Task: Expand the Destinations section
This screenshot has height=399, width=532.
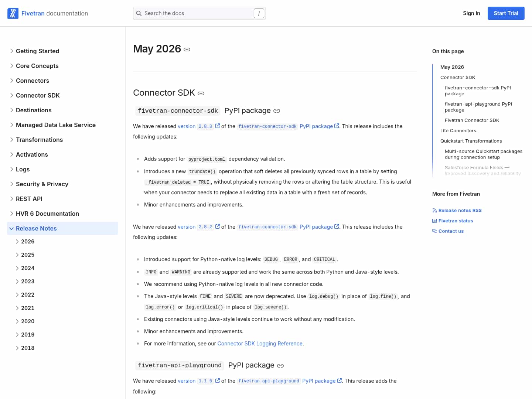Action: coord(12,110)
